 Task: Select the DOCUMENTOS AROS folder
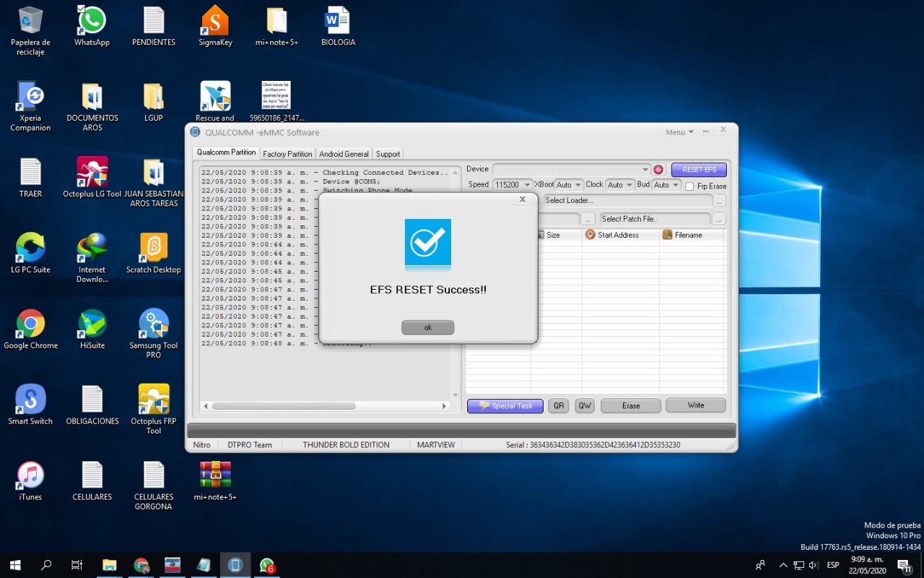coord(92,107)
